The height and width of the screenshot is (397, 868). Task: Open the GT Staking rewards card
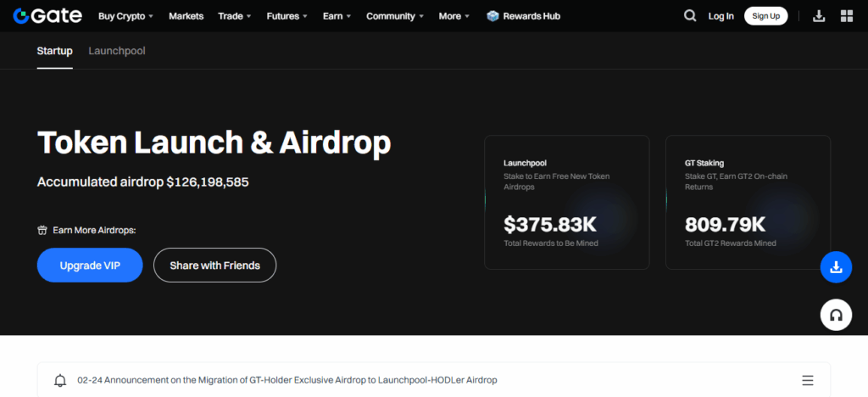point(748,203)
